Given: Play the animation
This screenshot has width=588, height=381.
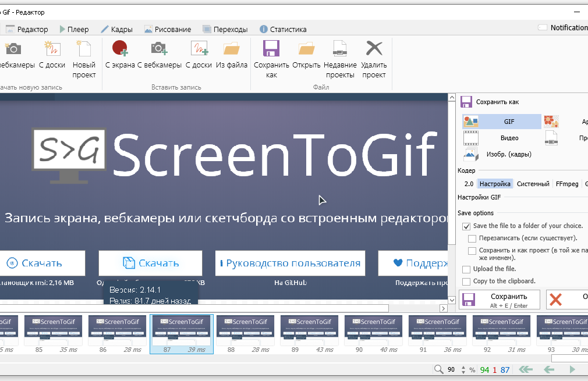Looking at the screenshot, I should 572,370.
